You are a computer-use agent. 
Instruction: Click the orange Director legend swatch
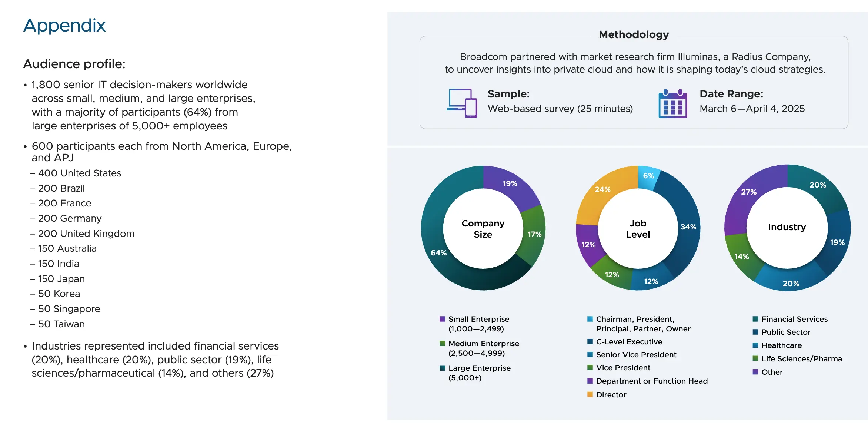(x=590, y=395)
